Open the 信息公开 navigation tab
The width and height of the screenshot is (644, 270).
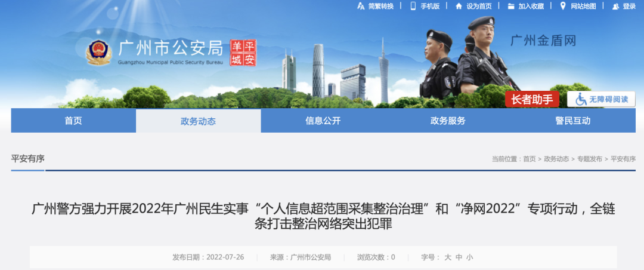pos(323,121)
